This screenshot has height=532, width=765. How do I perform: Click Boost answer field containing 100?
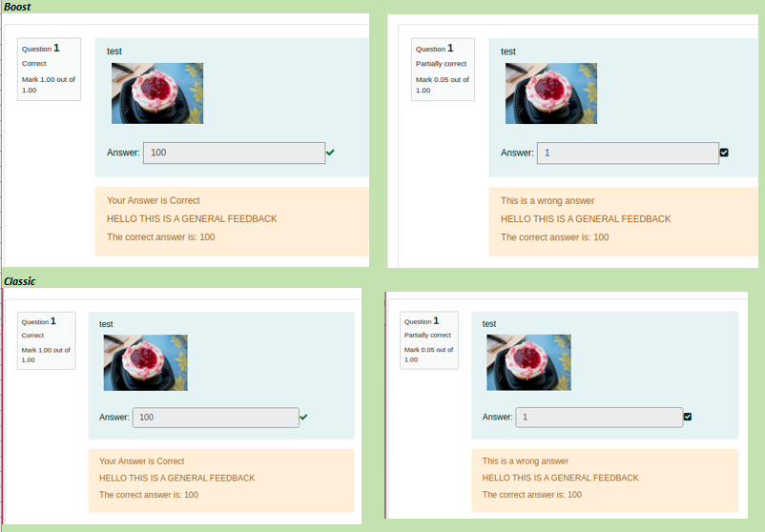point(235,153)
